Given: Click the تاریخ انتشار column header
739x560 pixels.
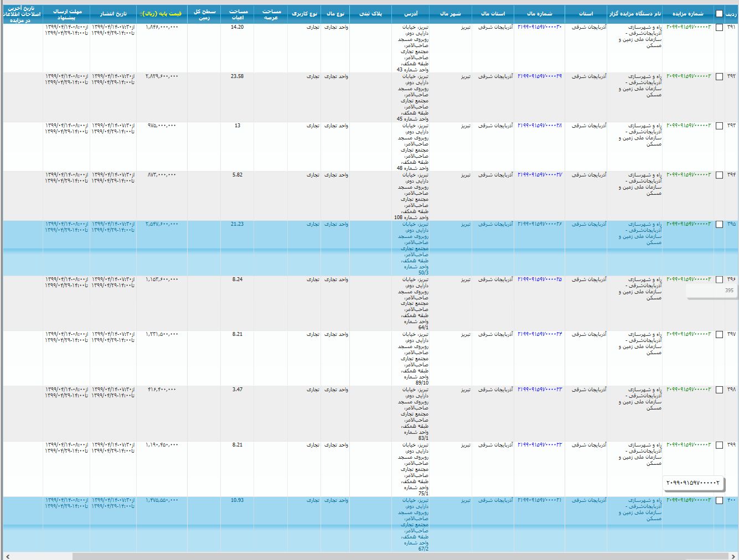Looking at the screenshot, I should click(113, 14).
